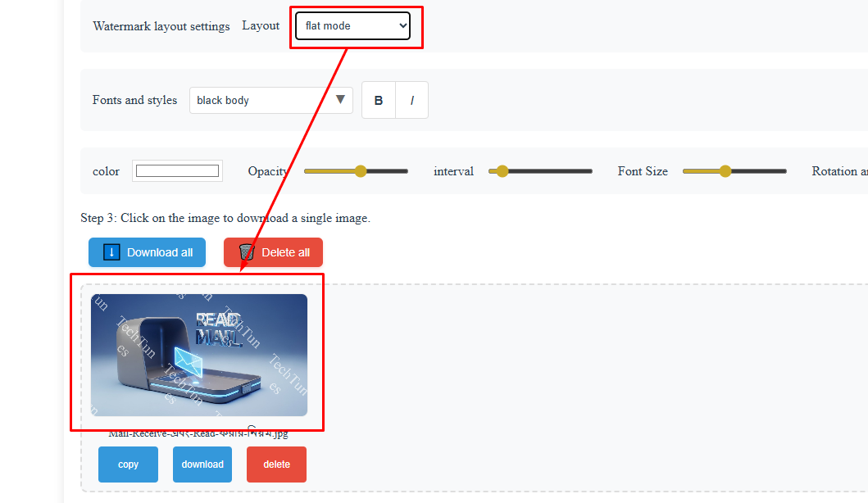Screen dimensions: 868x503
Task: Click the Fonts and styles label
Action: 134,100
